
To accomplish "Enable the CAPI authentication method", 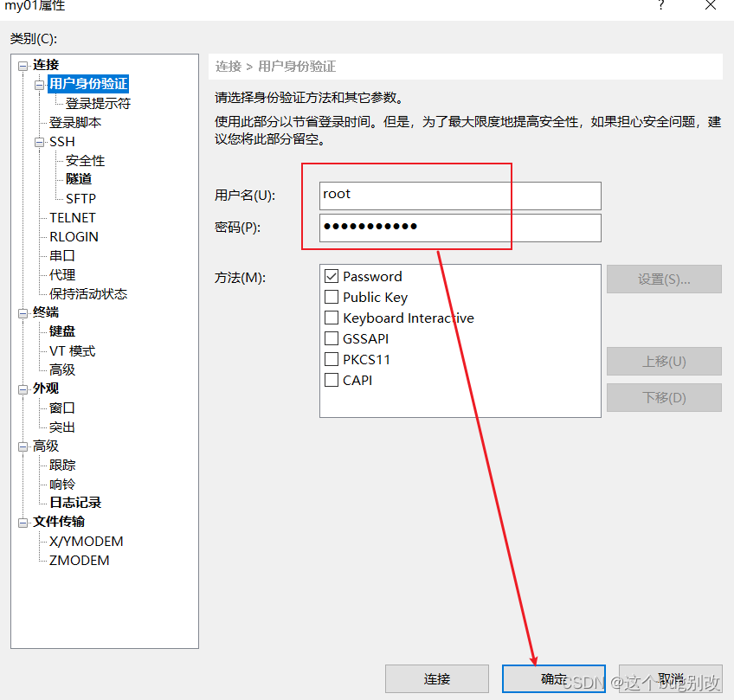I will pos(332,380).
